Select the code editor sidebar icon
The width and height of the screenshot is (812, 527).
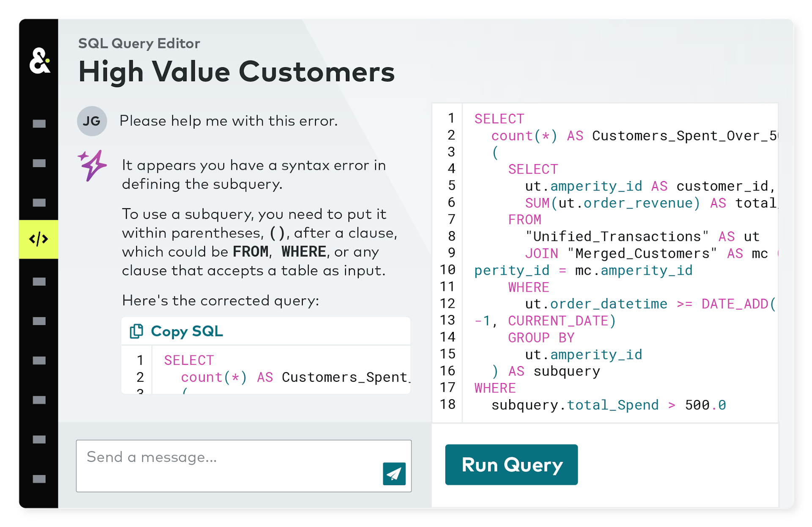pyautogui.click(x=38, y=239)
